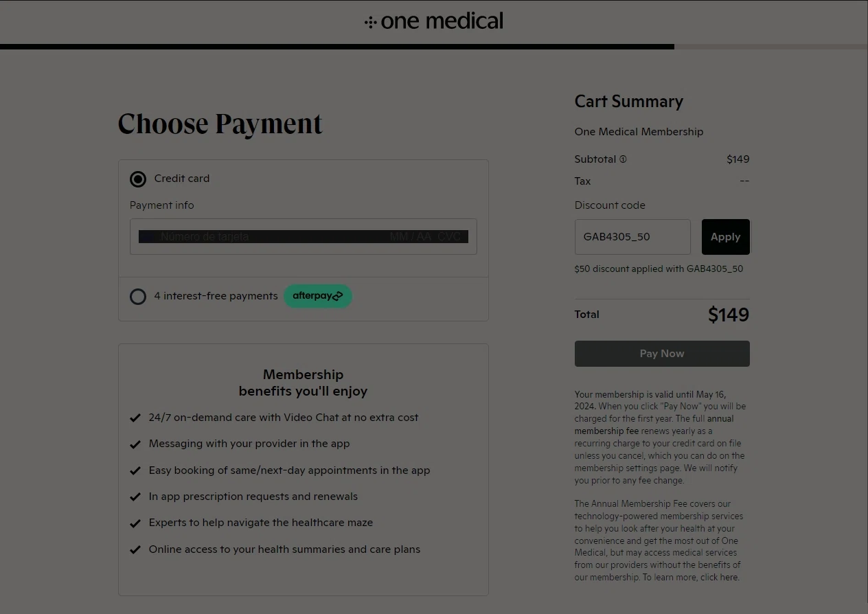Click checkmark beside 24/7 on-demand care
Screen dimensions: 868x614
pyautogui.click(x=135, y=418)
